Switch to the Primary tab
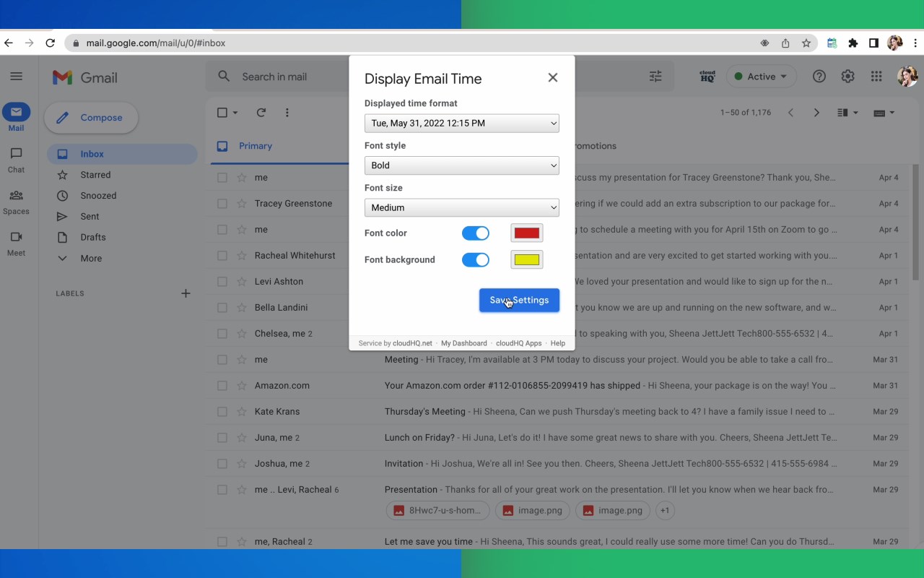The width and height of the screenshot is (924, 578). (256, 146)
